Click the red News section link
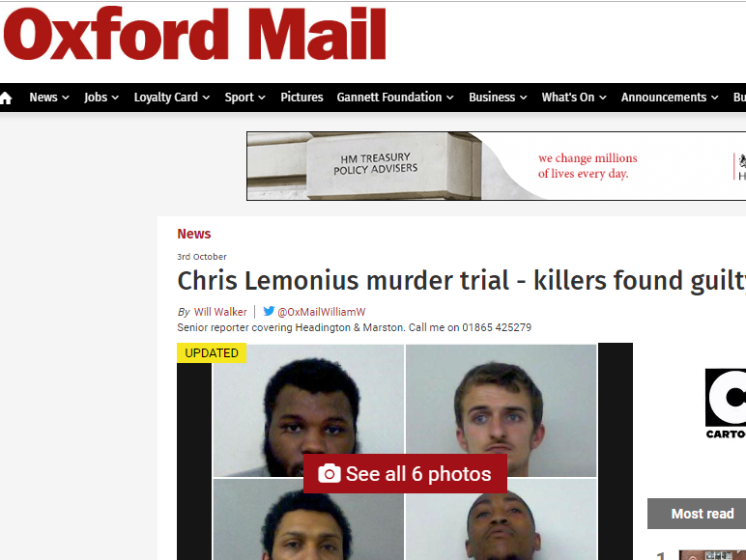This screenshot has height=560, width=746. point(193,234)
